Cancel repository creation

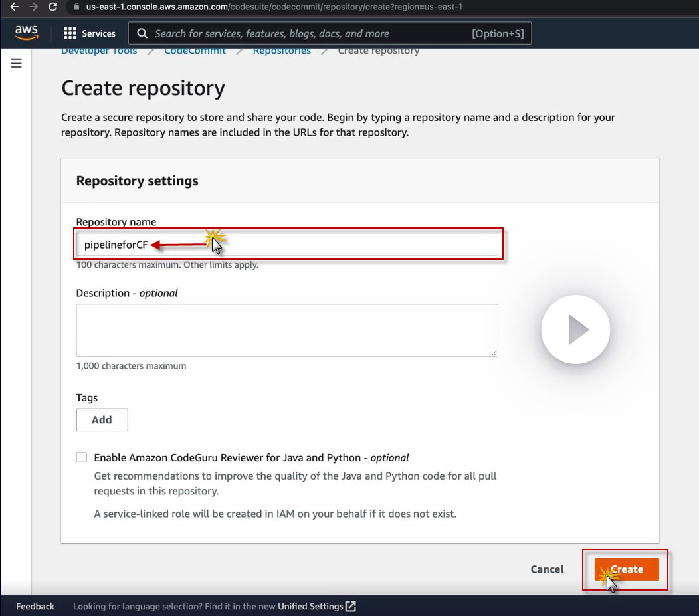(547, 569)
